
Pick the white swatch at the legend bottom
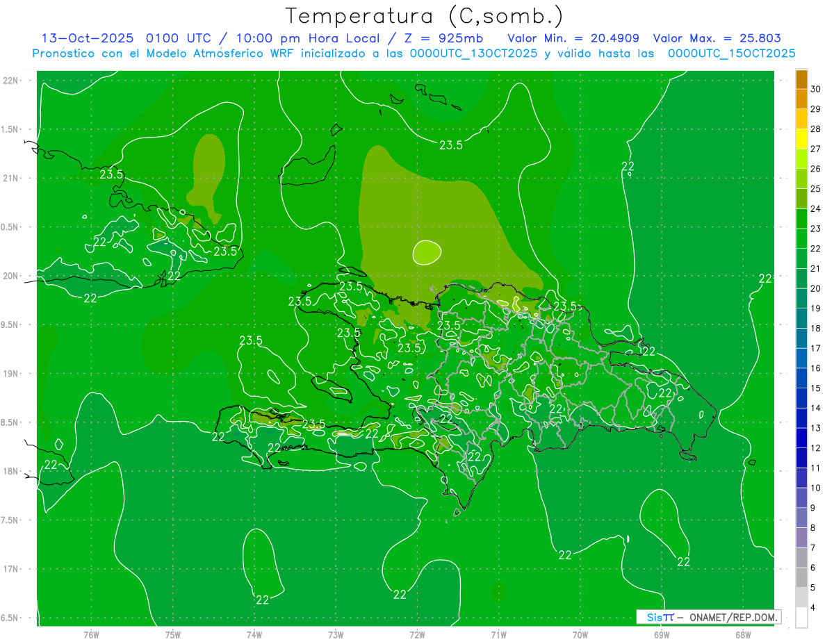(801, 618)
